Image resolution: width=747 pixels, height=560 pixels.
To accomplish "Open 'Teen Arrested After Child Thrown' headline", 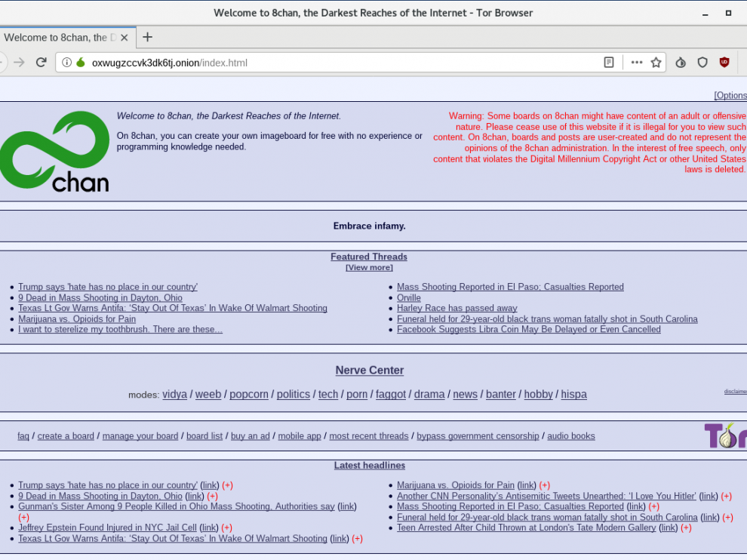I will (x=527, y=528).
